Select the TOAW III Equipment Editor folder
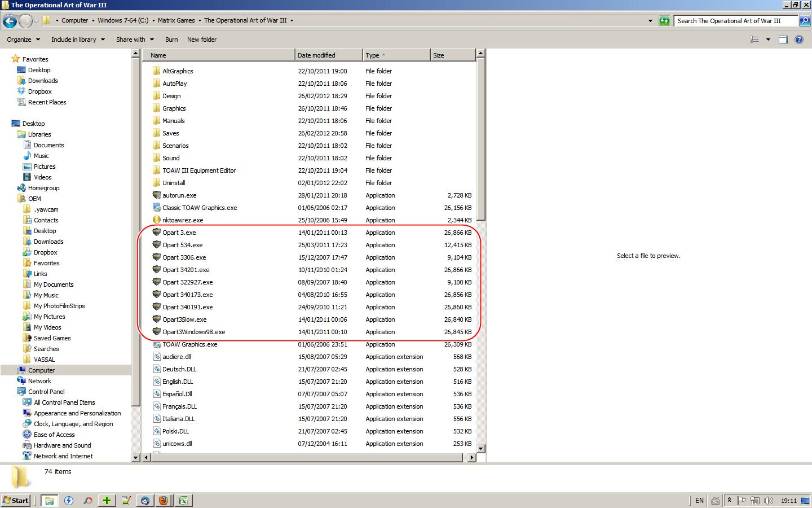Viewport: 812px width, 508px height. [x=199, y=170]
